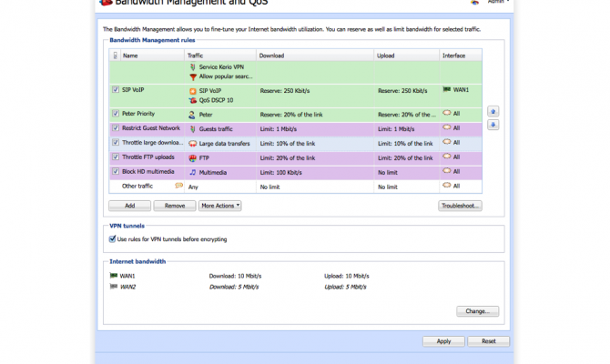Viewport: 610px width, 364px height.
Task: Click the Kerio logo icon in the header
Action: click(x=106, y=3)
